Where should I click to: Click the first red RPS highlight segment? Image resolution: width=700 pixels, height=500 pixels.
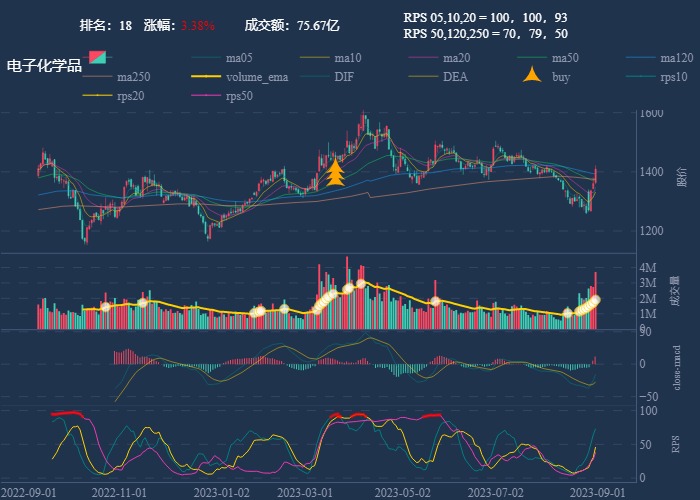[x=67, y=413]
